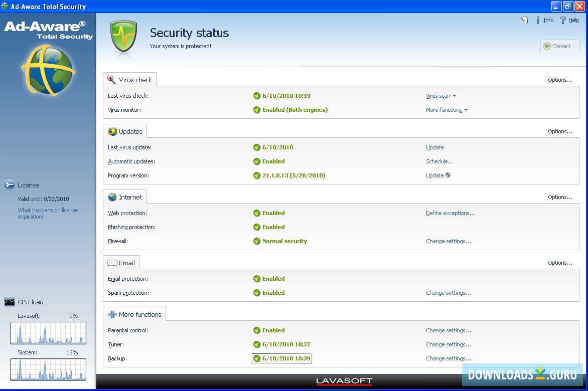The image size is (588, 391).
Task: Click green check icon for Email protection
Action: pyautogui.click(x=256, y=279)
